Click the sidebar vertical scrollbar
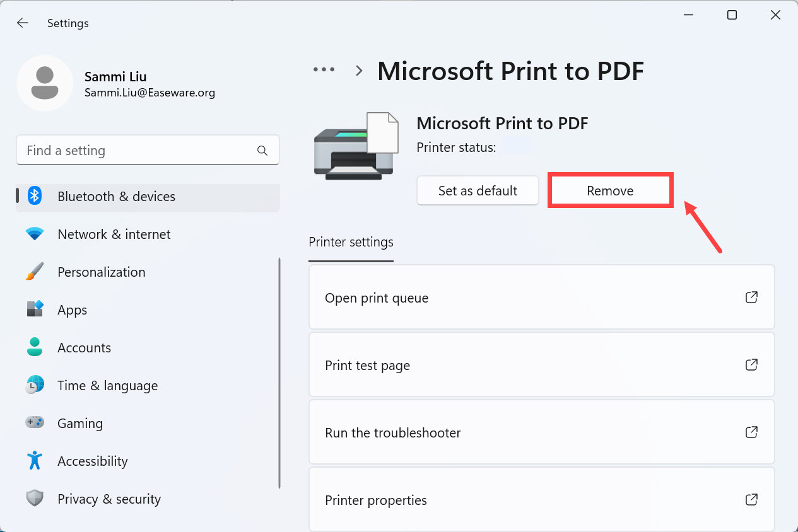This screenshot has height=532, width=798. 279,372
